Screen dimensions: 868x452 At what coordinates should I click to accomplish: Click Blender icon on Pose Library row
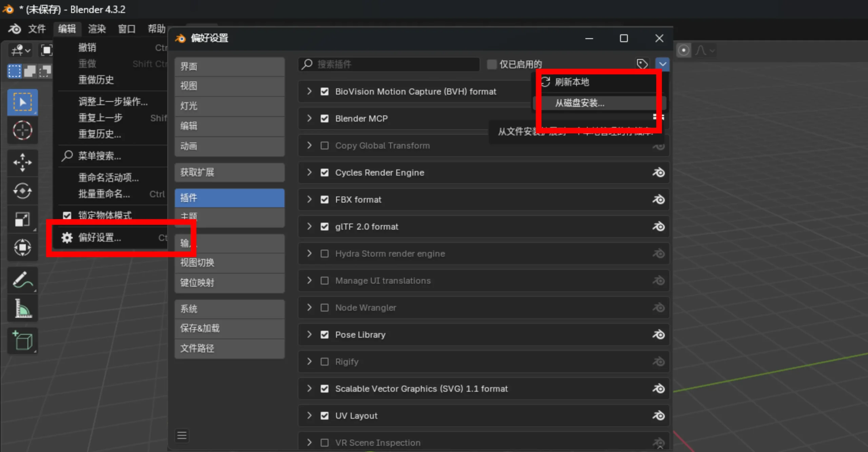(x=658, y=335)
